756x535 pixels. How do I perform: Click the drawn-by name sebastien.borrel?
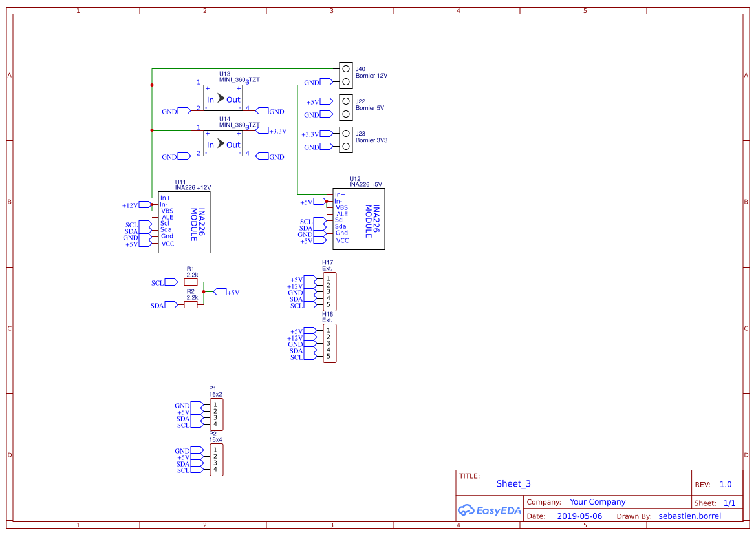(689, 516)
